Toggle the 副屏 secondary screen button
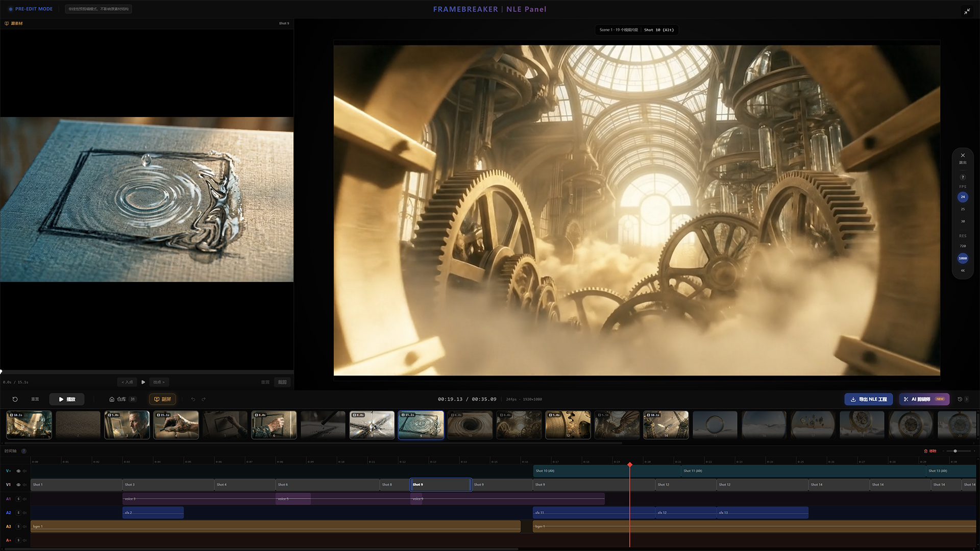980x551 pixels. pos(162,399)
